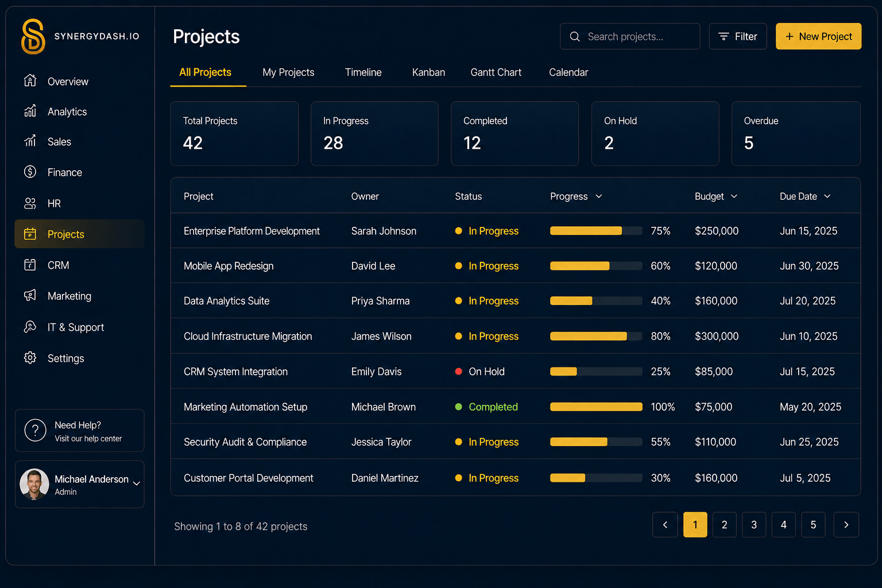Sort by the Budget column chevron
Screen dimensions: 882x588
point(734,196)
